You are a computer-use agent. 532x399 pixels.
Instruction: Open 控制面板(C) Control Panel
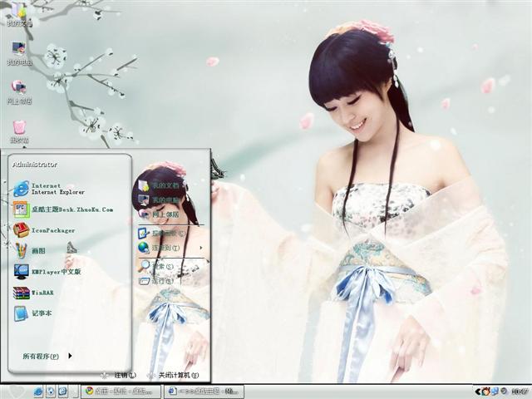(161, 233)
